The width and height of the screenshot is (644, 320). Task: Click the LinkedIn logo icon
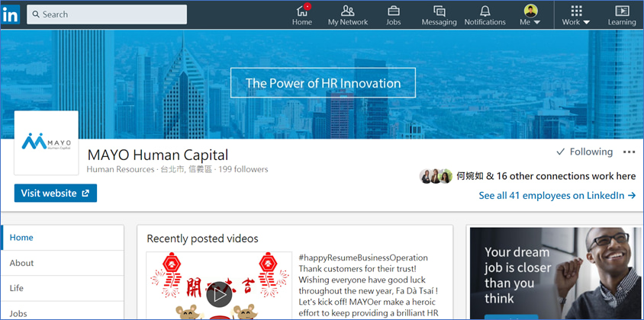click(x=10, y=15)
